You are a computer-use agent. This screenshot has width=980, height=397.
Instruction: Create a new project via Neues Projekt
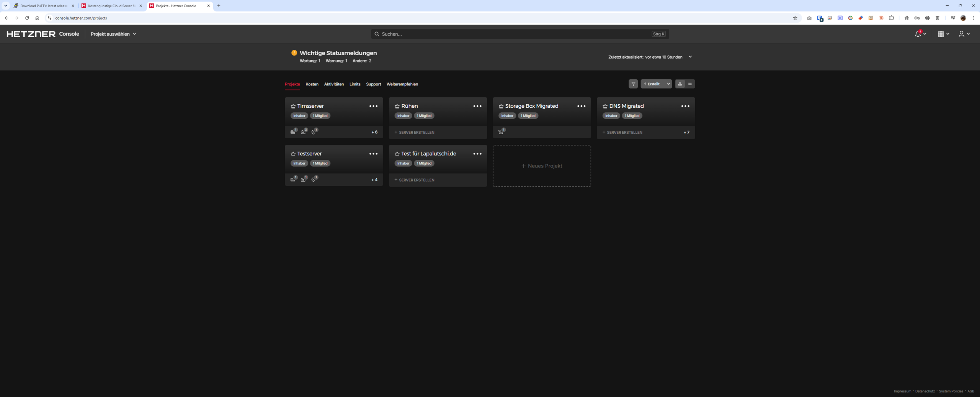coord(542,166)
